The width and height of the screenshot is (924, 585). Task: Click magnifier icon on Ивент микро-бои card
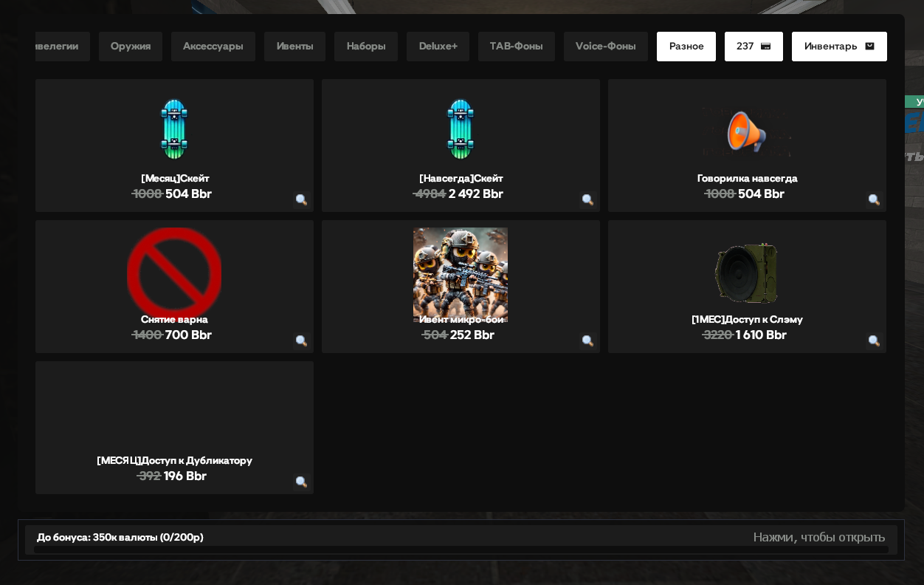587,341
